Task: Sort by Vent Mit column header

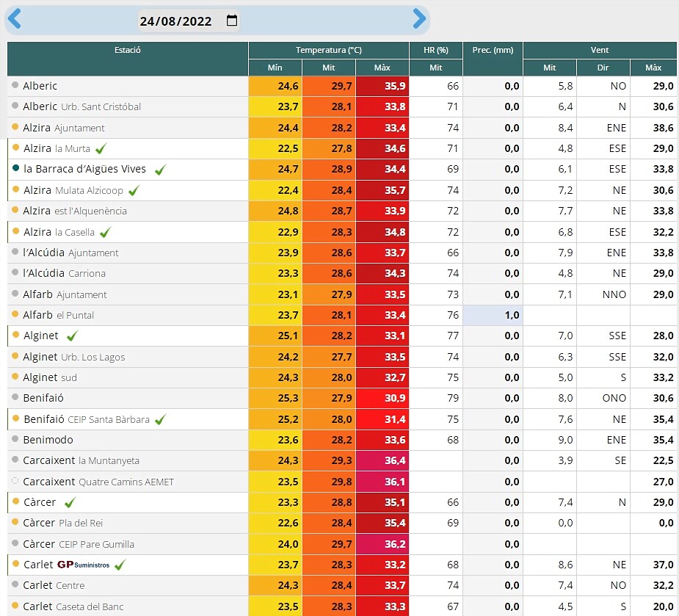Action: [x=550, y=68]
